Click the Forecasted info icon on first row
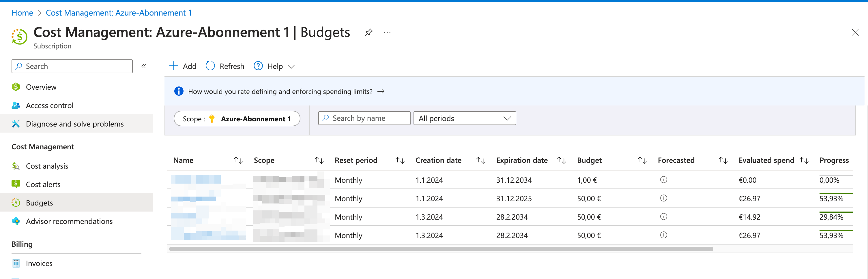The height and width of the screenshot is (279, 868). [x=663, y=180]
